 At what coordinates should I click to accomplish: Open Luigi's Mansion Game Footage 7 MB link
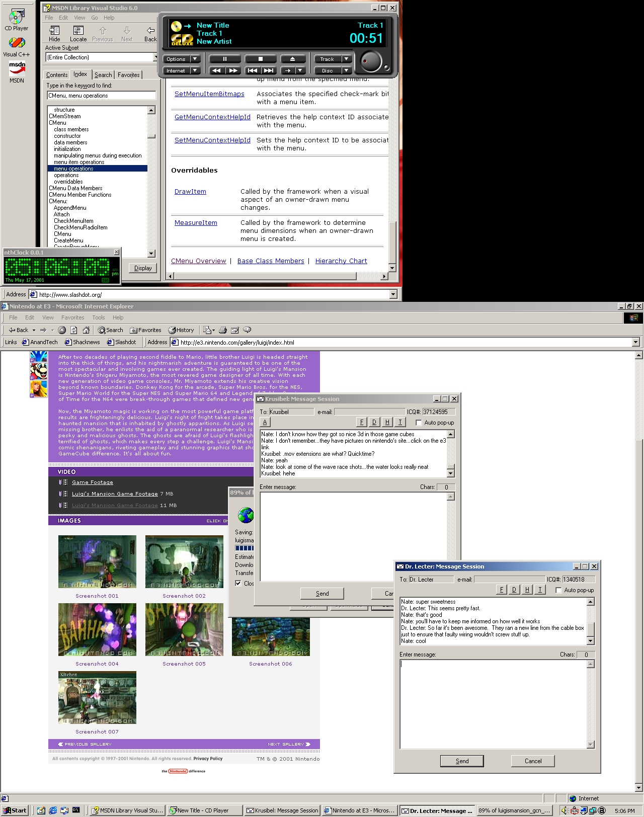pos(115,494)
